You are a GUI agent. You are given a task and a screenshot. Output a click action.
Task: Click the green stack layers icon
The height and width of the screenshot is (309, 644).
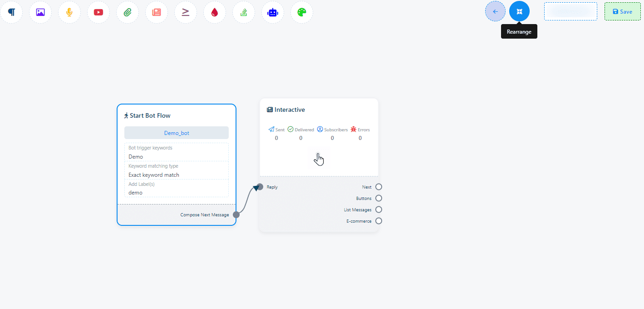(x=244, y=12)
